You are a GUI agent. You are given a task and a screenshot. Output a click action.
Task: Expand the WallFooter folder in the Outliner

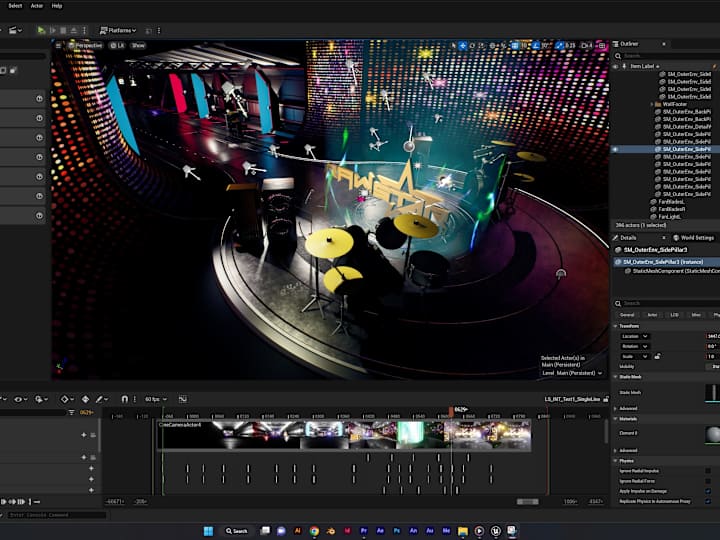coord(652,105)
